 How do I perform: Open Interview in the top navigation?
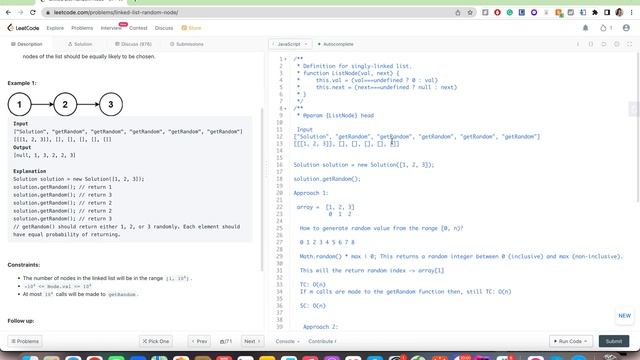(111, 28)
